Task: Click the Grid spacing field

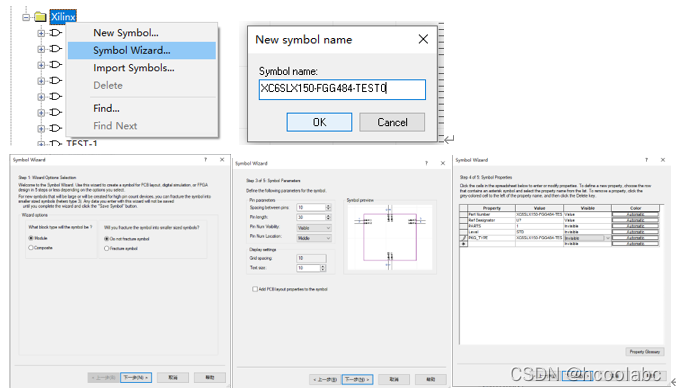Action: point(311,258)
